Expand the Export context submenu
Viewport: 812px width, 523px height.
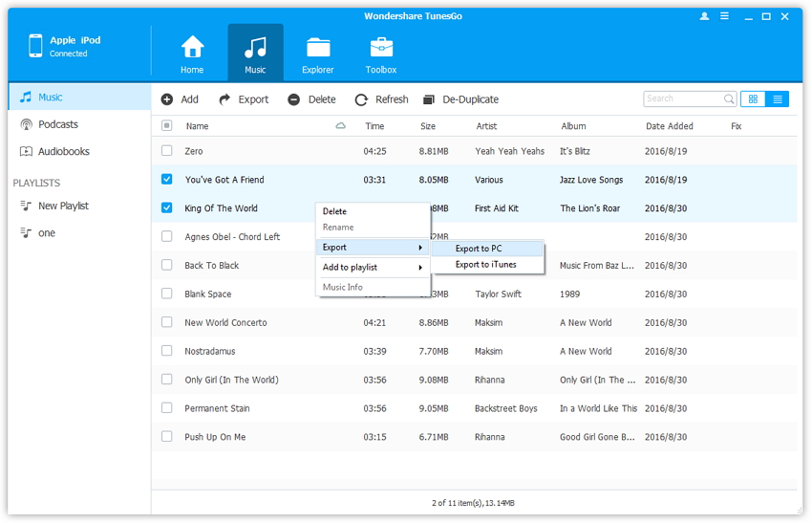(373, 248)
